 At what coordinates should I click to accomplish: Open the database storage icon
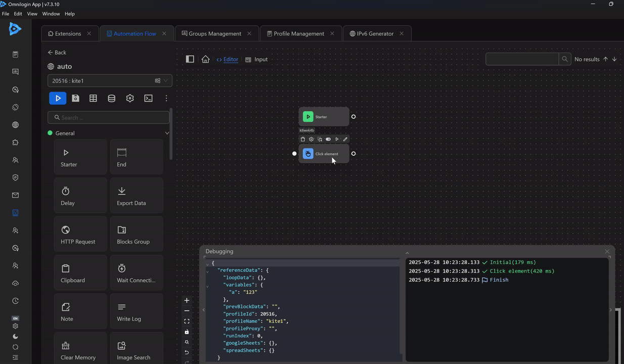tap(111, 98)
